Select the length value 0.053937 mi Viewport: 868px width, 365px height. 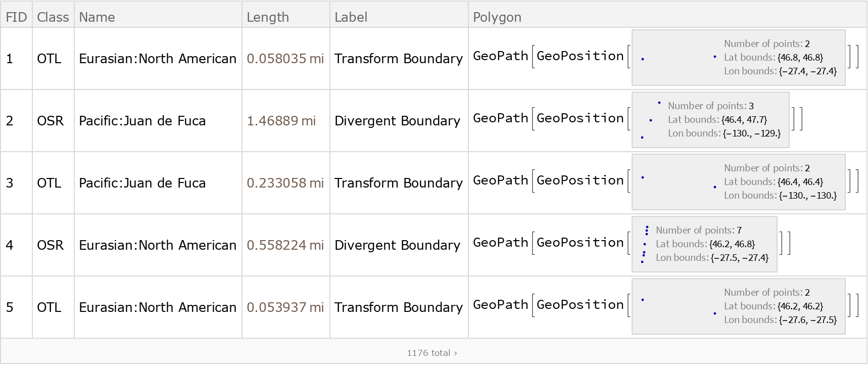[x=285, y=307]
